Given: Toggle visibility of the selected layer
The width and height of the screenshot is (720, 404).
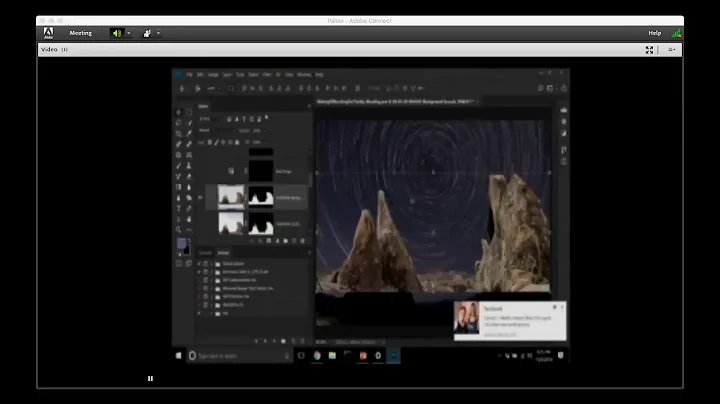Looking at the screenshot, I should click(200, 197).
